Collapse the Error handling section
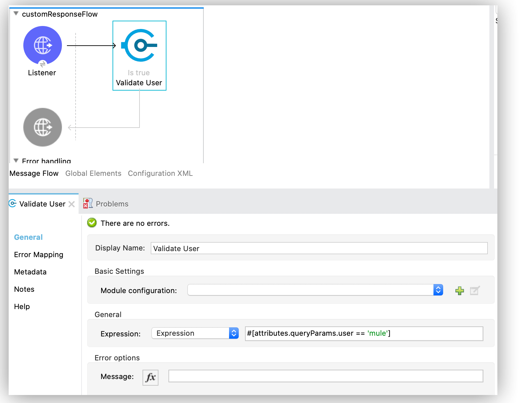The height and width of the screenshot is (403, 532). (x=16, y=161)
